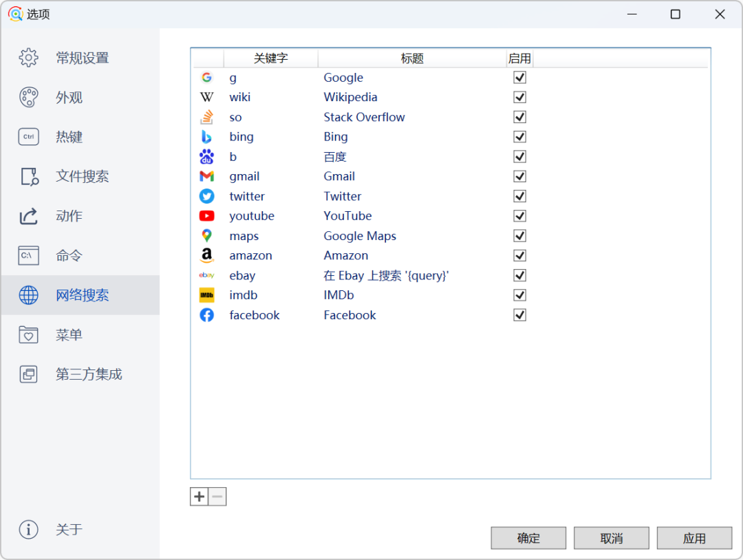The image size is (743, 560).
Task: Open the 常规设置 settings page
Action: 80,58
